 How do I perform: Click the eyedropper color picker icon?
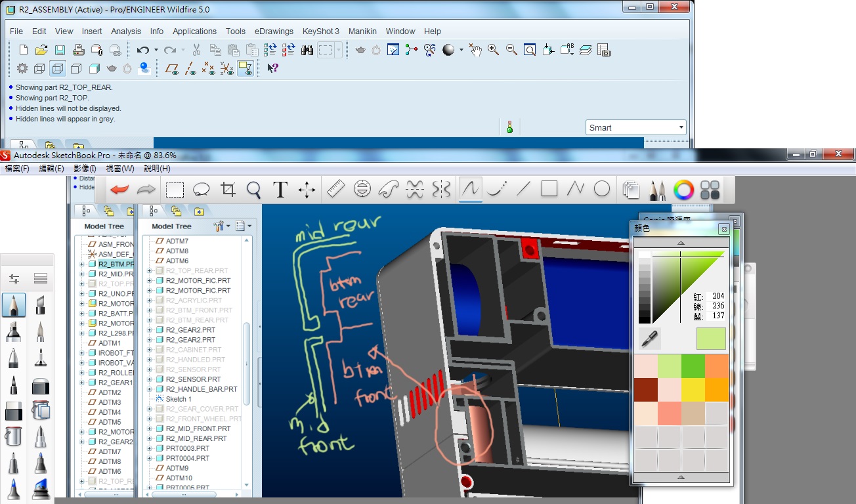(649, 339)
